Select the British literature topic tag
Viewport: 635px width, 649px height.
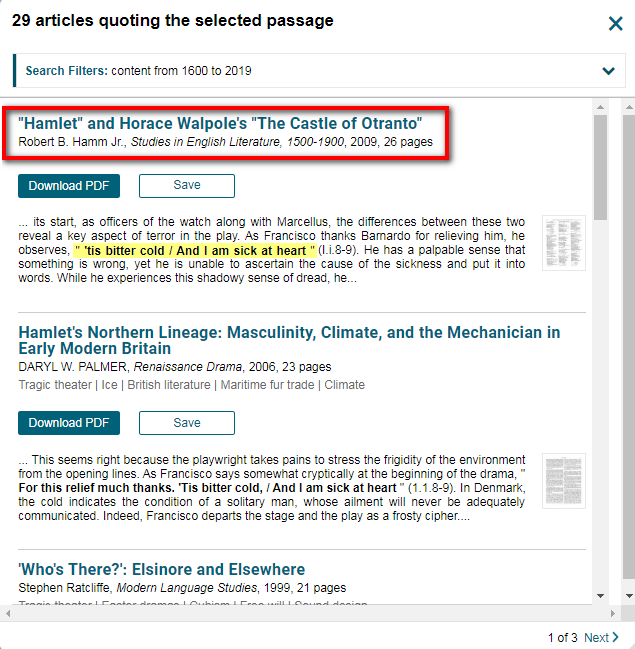coord(169,385)
